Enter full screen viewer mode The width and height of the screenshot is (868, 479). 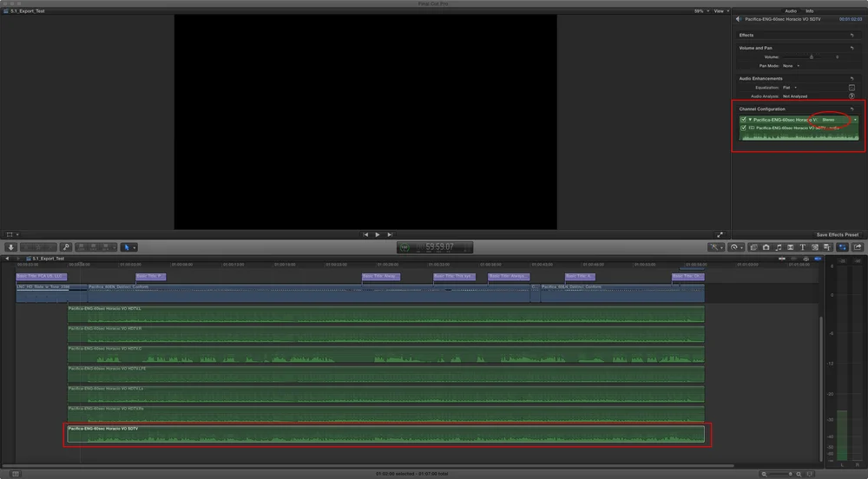(720, 234)
